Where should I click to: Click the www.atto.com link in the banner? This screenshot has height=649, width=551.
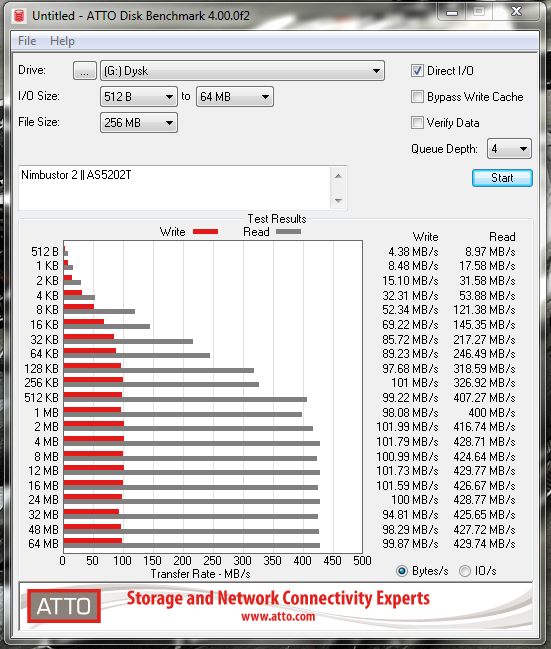278,617
